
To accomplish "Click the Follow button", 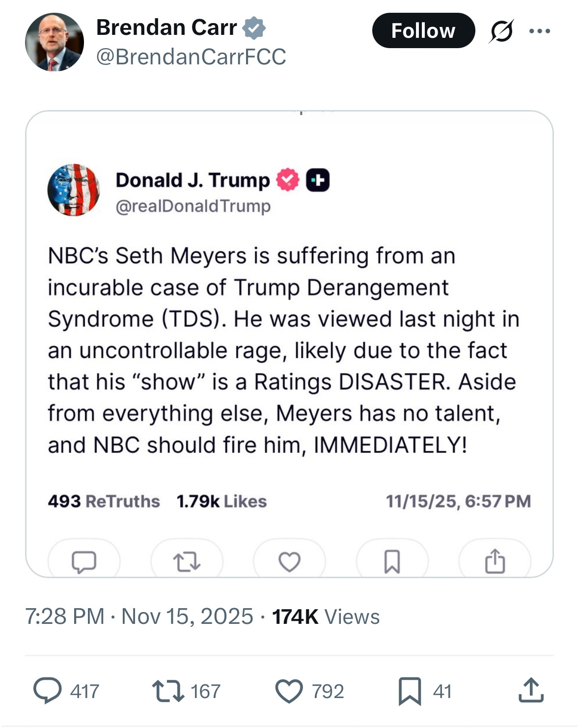I will tap(423, 30).
